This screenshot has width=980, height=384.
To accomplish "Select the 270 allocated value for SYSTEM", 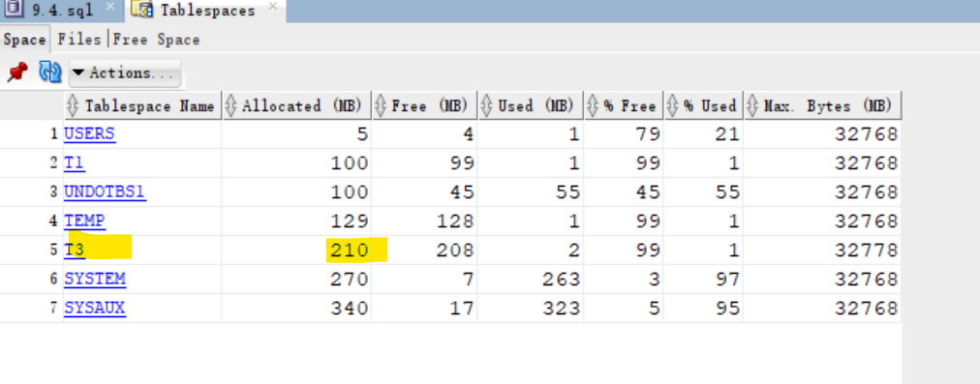I will pyautogui.click(x=349, y=280).
